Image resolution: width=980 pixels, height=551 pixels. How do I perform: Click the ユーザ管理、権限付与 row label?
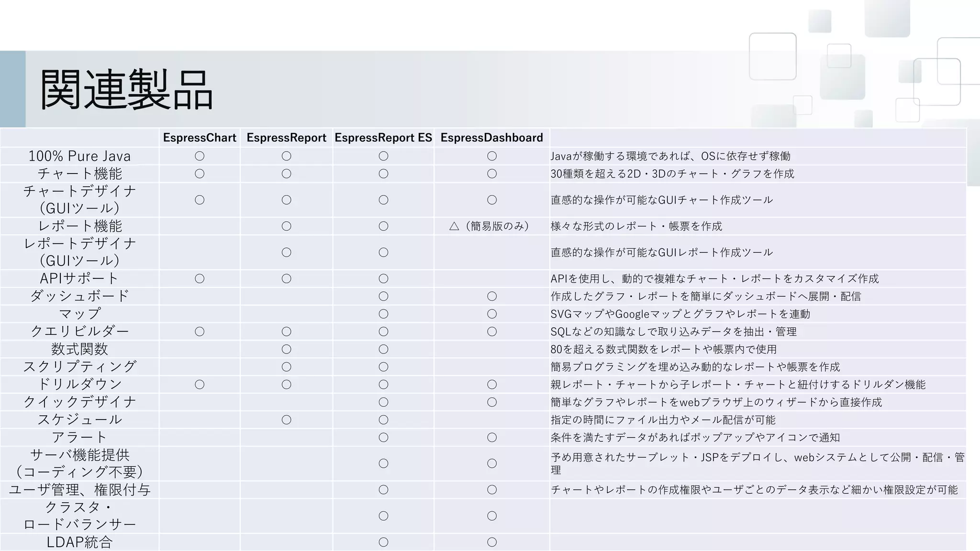[79, 490]
